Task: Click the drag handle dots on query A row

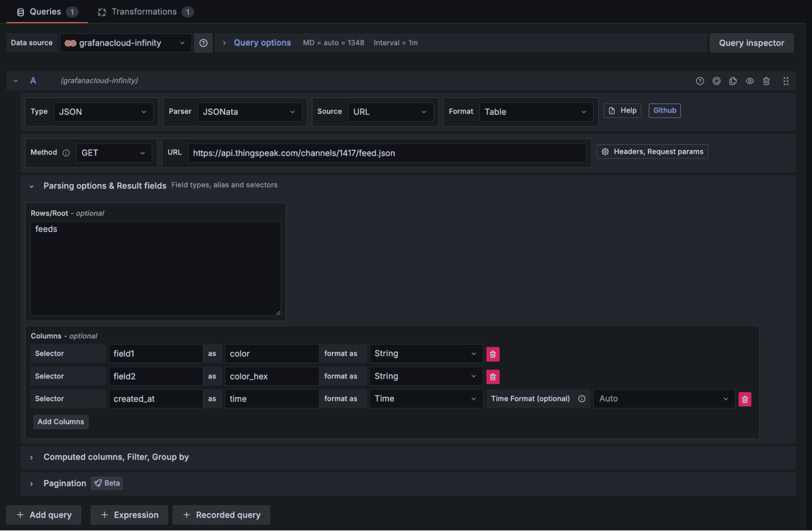Action: (x=786, y=81)
